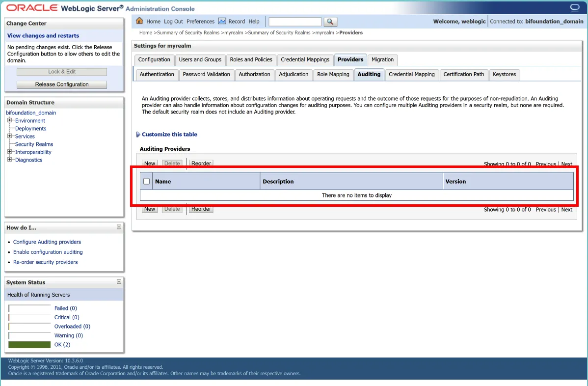The image size is (588, 386).
Task: Open the Credential Mappings tab
Action: coord(305,59)
